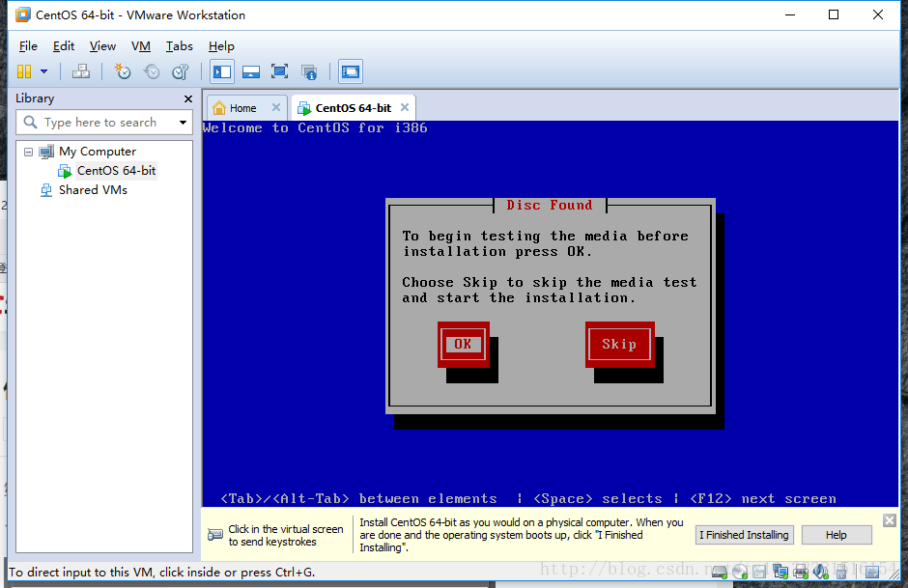Open the power options dropdown arrow
The image size is (908, 588).
[44, 71]
